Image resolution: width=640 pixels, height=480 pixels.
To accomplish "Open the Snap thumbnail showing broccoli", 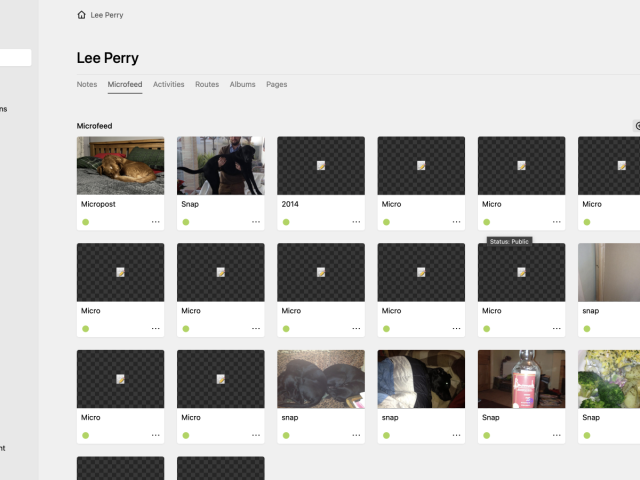I will pos(609,379).
